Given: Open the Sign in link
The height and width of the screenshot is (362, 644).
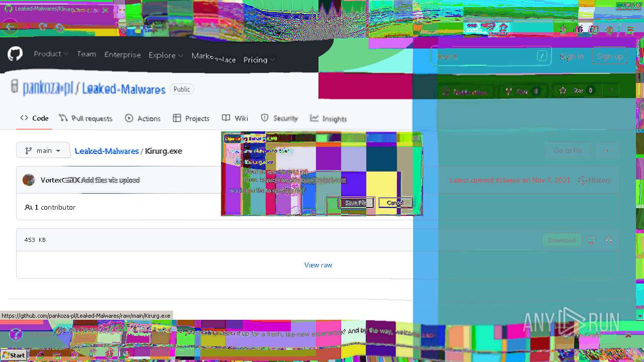Looking at the screenshot, I should 572,56.
